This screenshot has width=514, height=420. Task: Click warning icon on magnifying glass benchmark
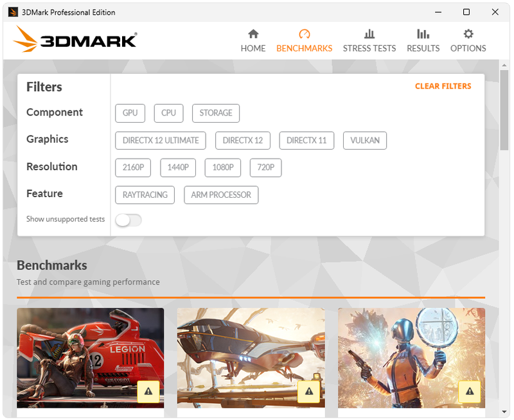[470, 391]
